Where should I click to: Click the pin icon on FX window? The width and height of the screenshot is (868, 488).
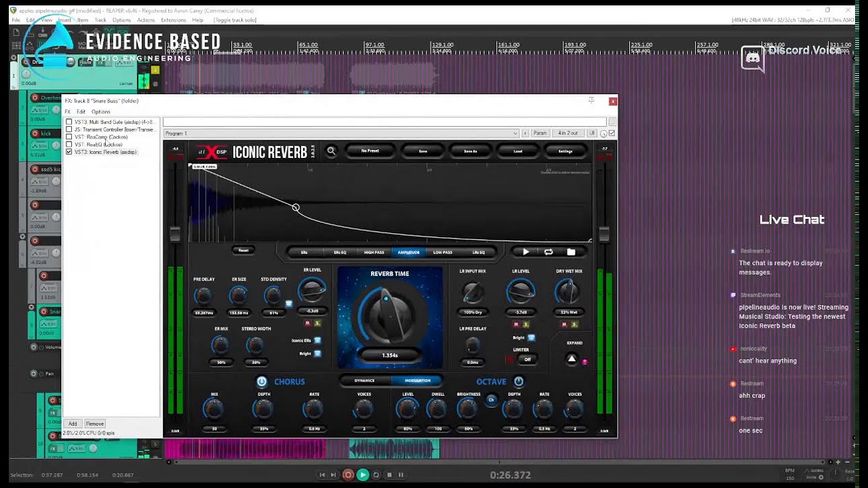(x=591, y=100)
